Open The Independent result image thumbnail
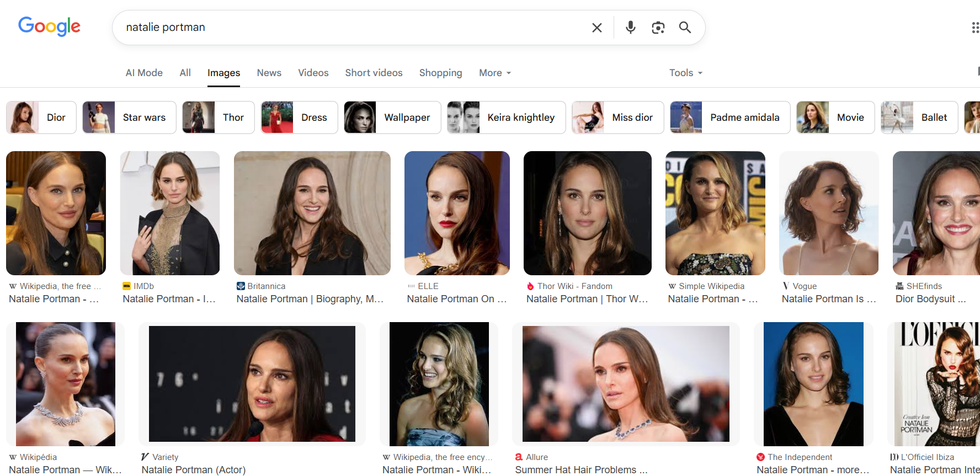 (x=813, y=384)
